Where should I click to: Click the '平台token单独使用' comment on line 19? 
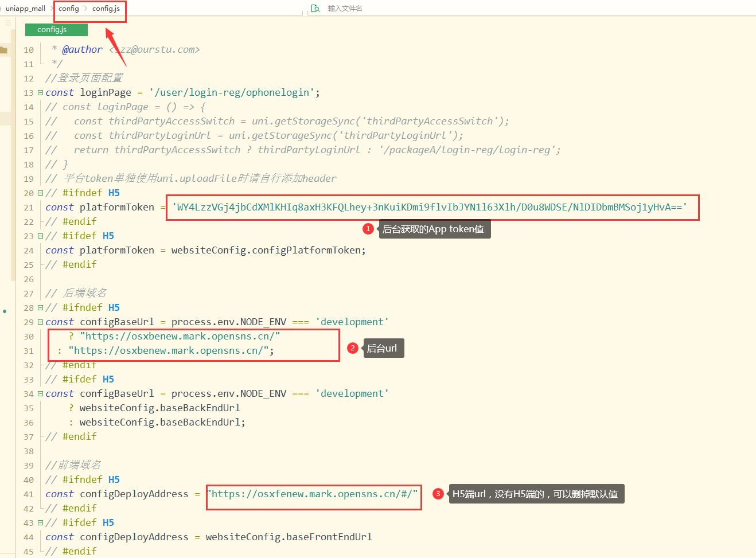(191, 178)
